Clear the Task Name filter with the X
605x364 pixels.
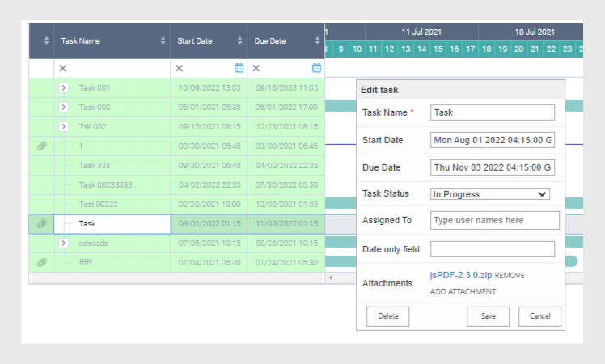point(62,68)
